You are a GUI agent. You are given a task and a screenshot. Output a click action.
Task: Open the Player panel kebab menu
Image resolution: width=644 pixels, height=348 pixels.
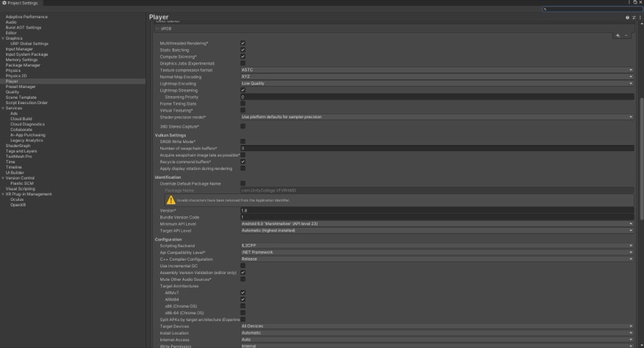(640, 18)
